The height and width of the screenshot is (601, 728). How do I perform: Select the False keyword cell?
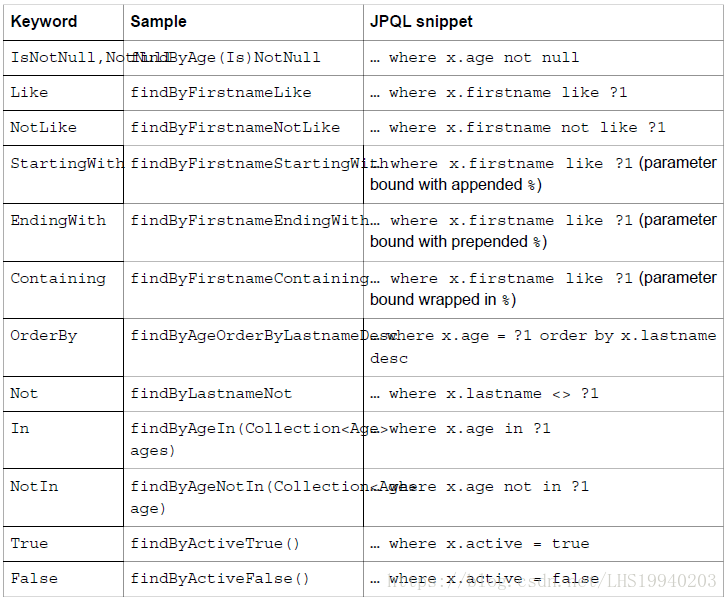pos(34,579)
